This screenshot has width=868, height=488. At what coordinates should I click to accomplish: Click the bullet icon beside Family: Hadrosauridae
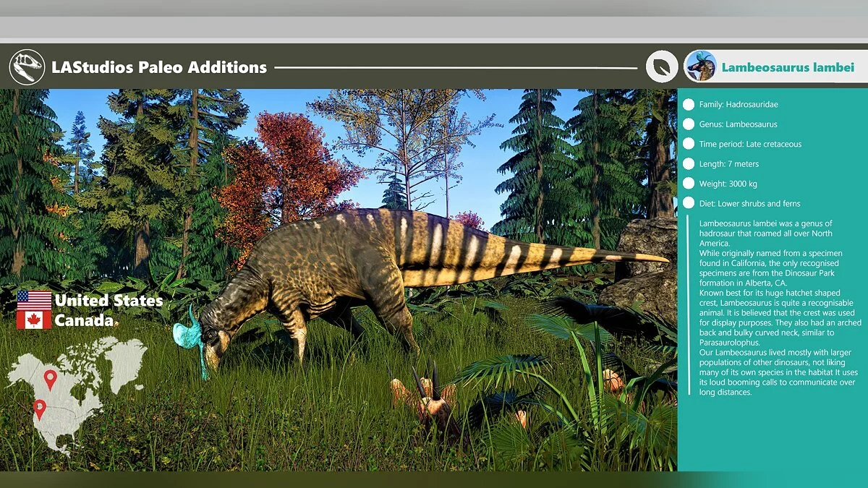(688, 104)
